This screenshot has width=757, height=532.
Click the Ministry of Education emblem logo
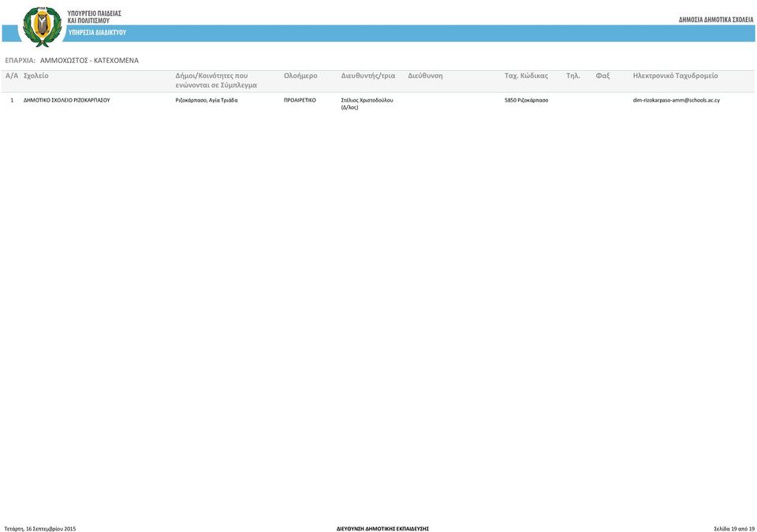coord(43,27)
